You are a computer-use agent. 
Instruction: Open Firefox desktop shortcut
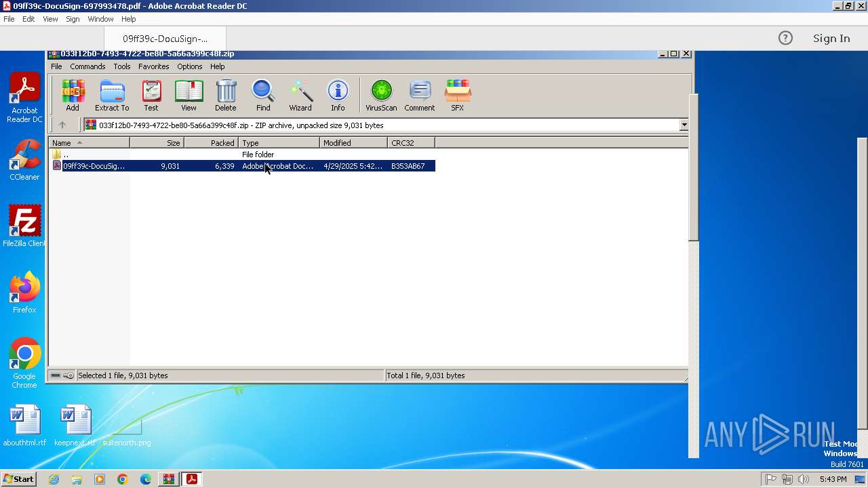(24, 293)
